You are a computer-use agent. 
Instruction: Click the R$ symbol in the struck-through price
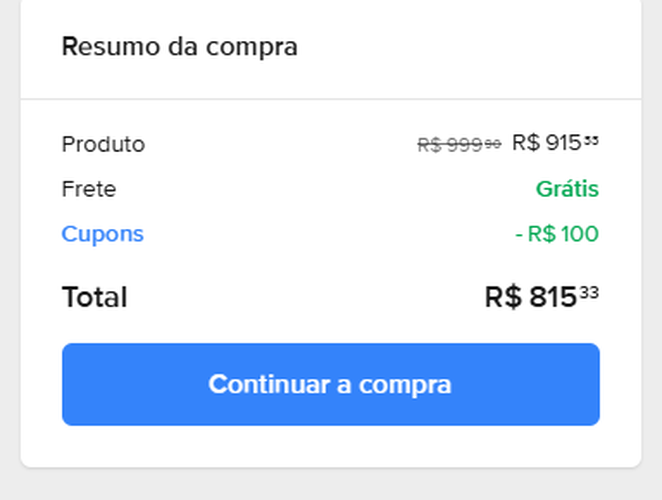click(x=430, y=145)
